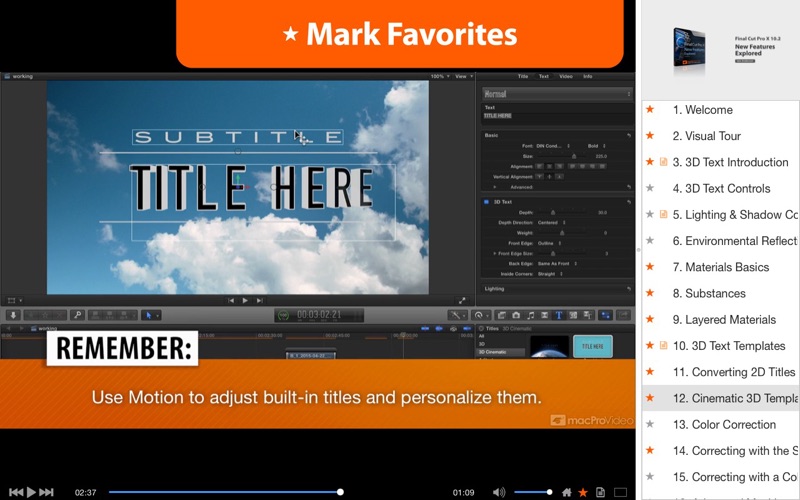Image resolution: width=800 pixels, height=500 pixels.
Task: Adjust the player volume slider
Action: click(x=533, y=492)
